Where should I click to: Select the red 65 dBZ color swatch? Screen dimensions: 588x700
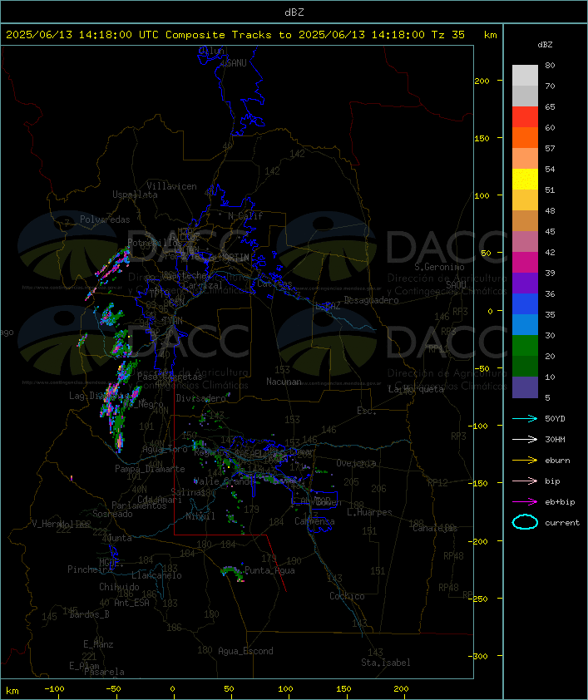click(525, 117)
